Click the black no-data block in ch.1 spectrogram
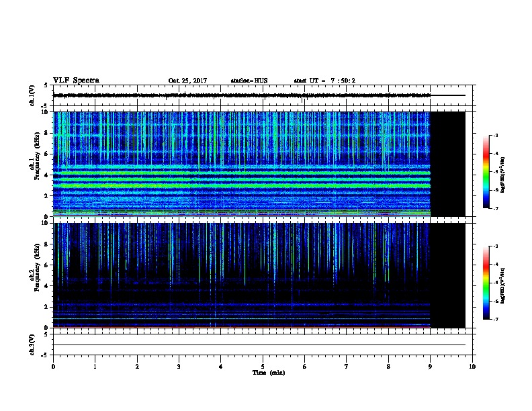532x411 pixels. [x=448, y=164]
